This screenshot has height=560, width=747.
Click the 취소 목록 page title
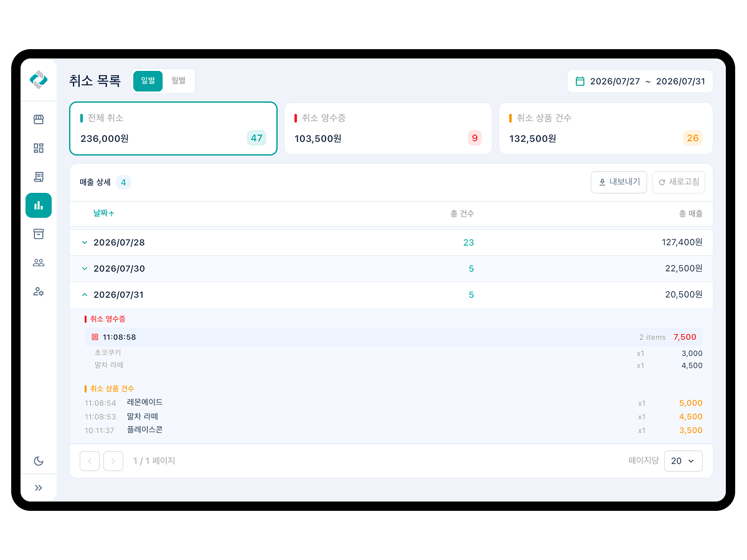95,81
